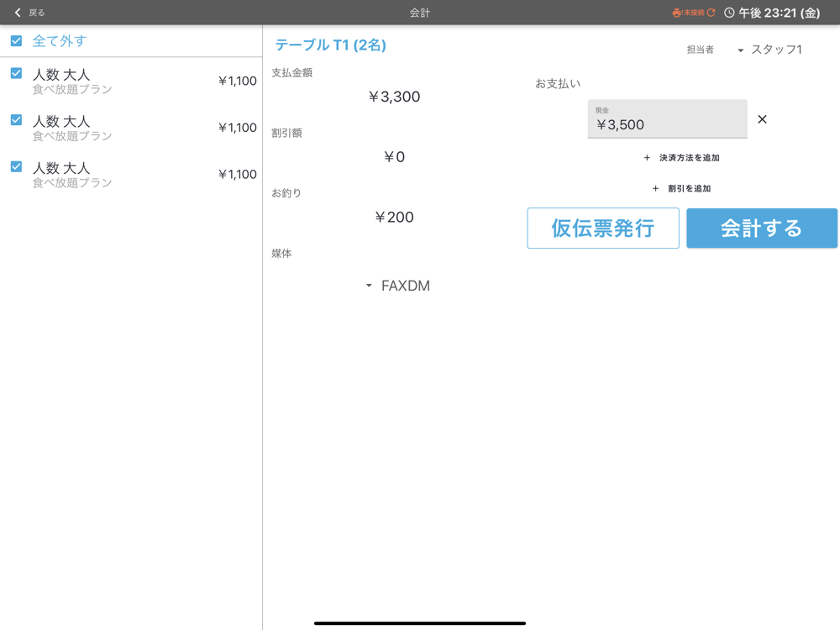This screenshot has width=840, height=630.
Task: Tap the 支払金額 ¥3,300 amount
Action: (x=394, y=97)
